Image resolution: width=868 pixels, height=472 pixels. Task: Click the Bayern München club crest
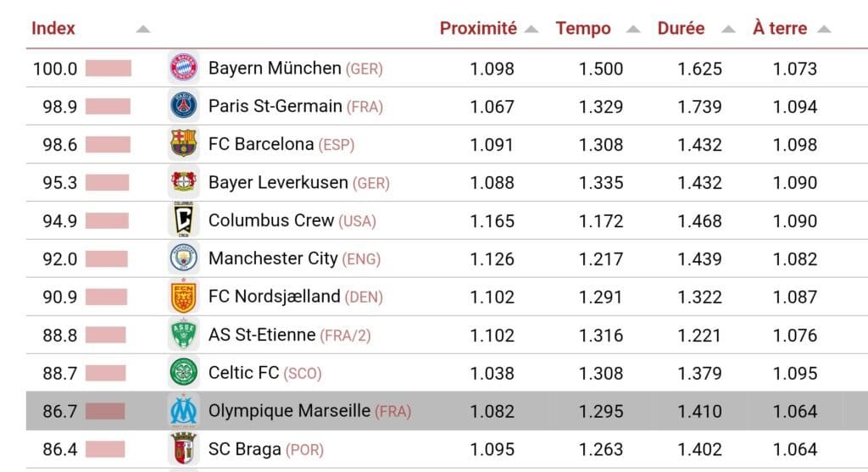pos(184,68)
